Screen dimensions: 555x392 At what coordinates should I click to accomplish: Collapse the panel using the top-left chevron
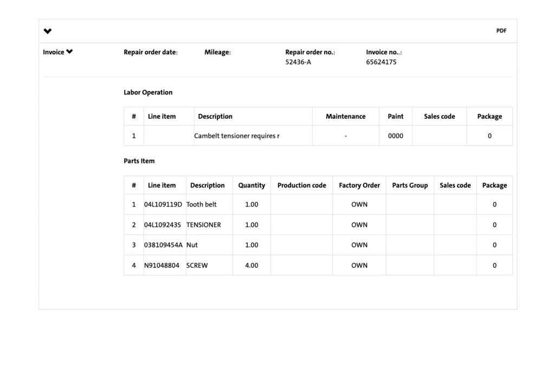point(48,31)
